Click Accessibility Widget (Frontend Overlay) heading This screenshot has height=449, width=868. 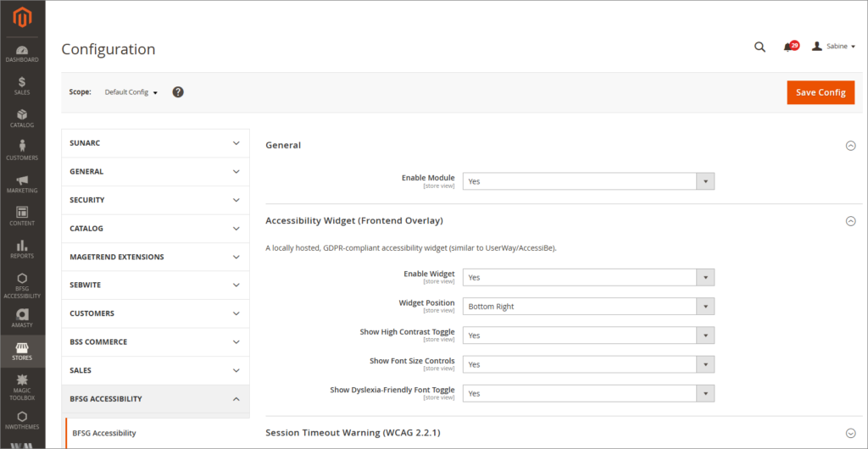354,220
